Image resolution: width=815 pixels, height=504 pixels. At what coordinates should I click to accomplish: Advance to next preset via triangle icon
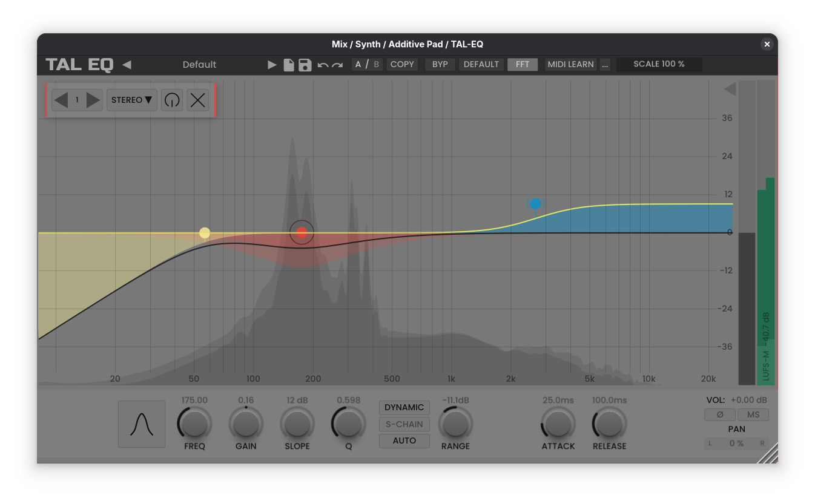(271, 64)
